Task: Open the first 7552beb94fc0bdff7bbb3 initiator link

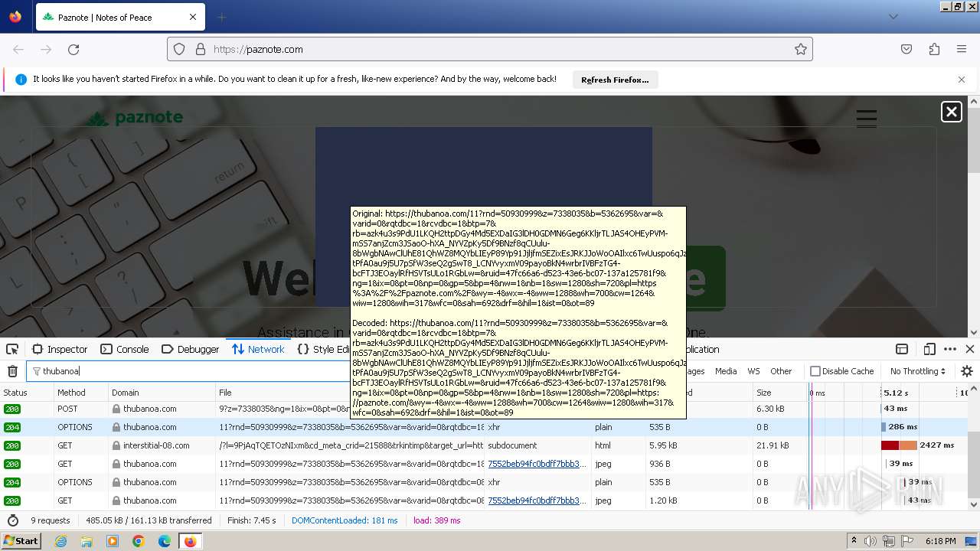Action: [537, 464]
